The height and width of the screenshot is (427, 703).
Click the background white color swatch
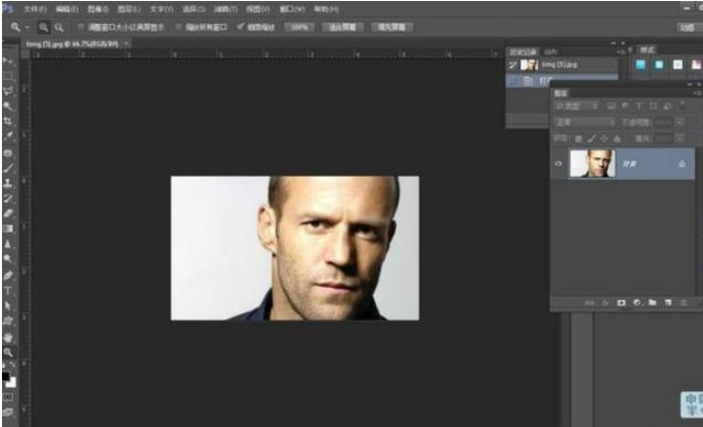(12, 383)
